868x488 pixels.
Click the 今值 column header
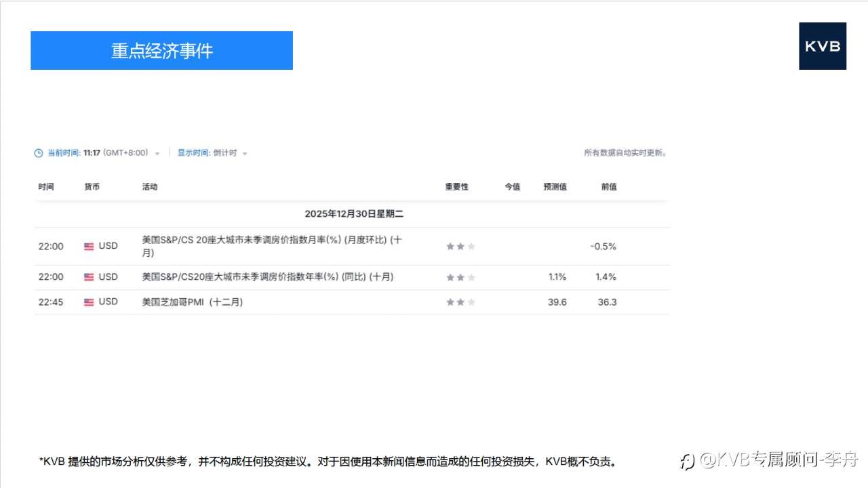coord(512,186)
